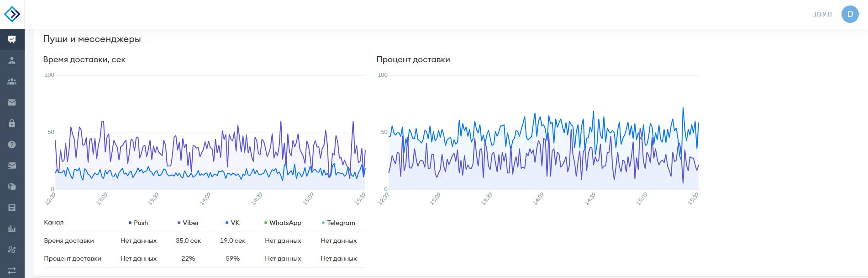Image resolution: width=868 pixels, height=278 pixels.
Task: Open the question mark help icon
Action: [x=12, y=144]
